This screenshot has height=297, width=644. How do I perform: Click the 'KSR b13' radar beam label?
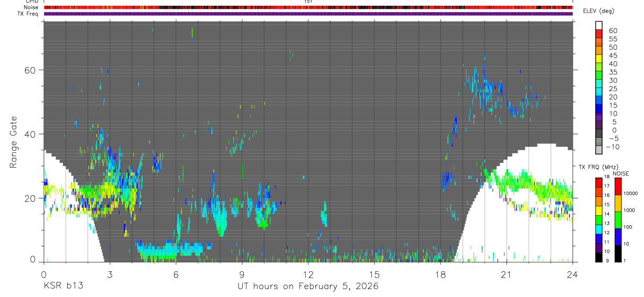click(63, 286)
